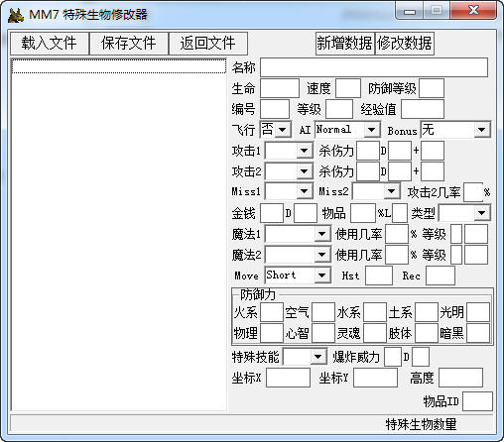Viewport: 504px width, 442px height.
Task: Expand the 攻击2 dropdown
Action: point(304,171)
